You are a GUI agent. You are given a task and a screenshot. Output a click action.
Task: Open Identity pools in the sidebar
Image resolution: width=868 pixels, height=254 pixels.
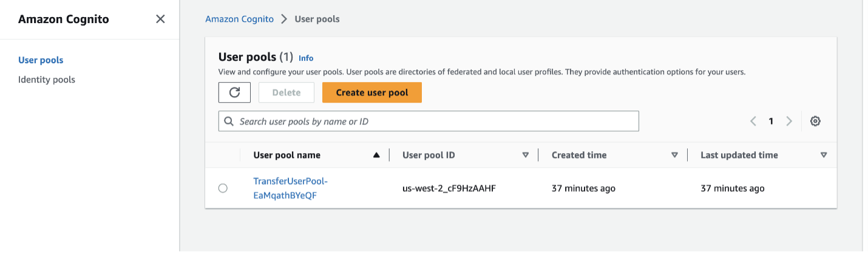click(x=47, y=80)
